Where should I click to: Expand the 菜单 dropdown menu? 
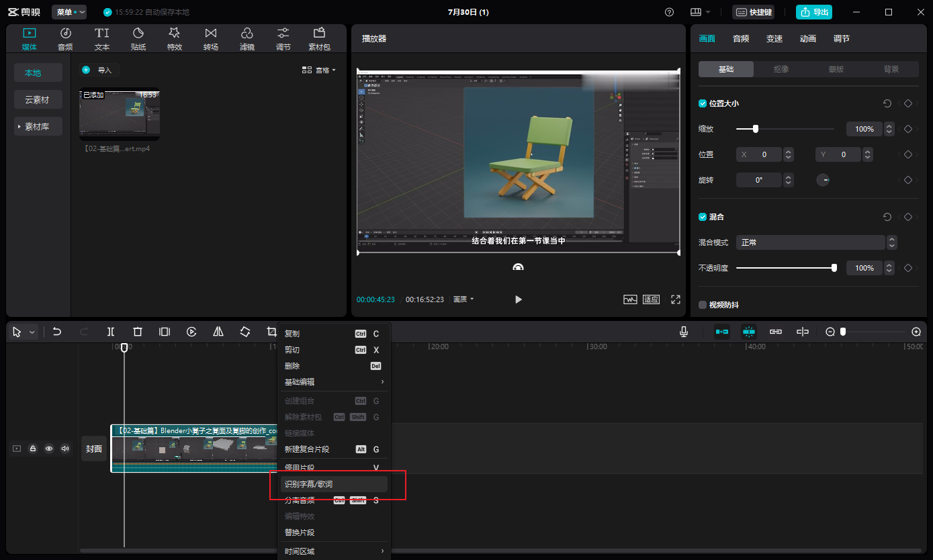(69, 12)
